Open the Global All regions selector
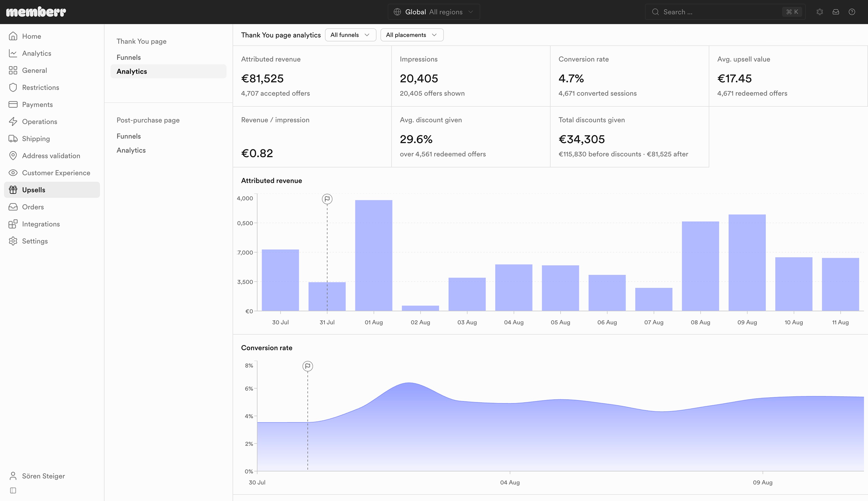Screen dimensions: 868x501 pos(434,12)
